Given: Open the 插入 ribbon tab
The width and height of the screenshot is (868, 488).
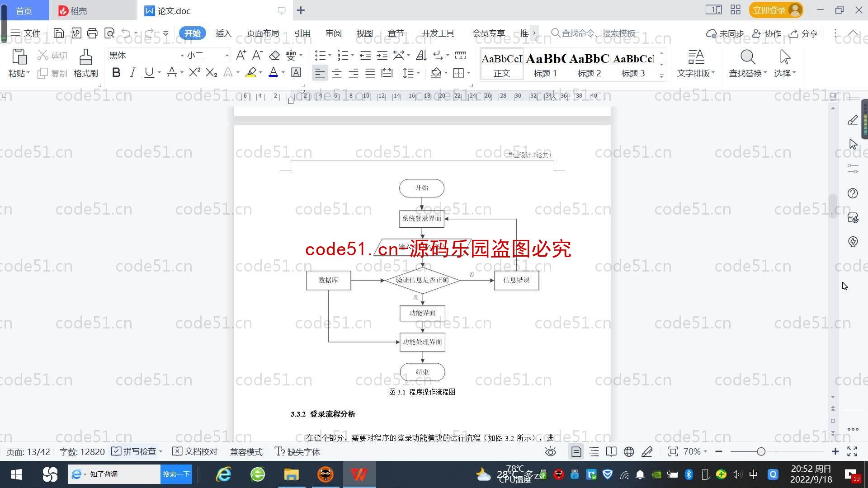Looking at the screenshot, I should coord(223,33).
